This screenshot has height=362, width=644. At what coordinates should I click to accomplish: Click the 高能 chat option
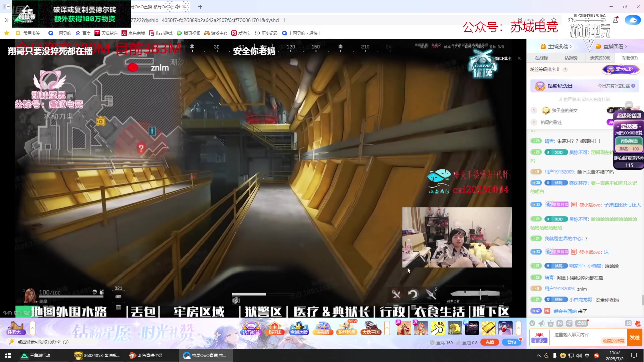point(581,323)
